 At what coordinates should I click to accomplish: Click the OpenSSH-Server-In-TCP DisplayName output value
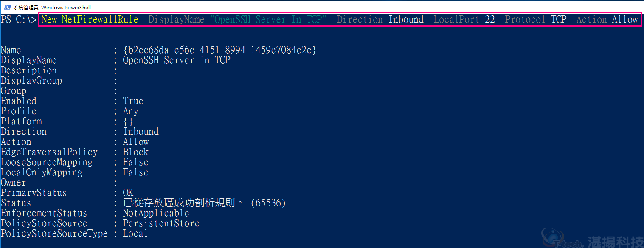point(177,60)
